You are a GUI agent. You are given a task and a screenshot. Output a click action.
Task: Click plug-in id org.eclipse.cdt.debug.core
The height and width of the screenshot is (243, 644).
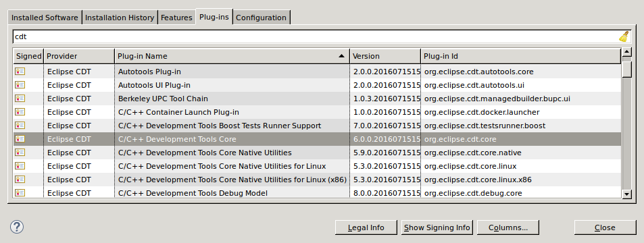[473, 193]
